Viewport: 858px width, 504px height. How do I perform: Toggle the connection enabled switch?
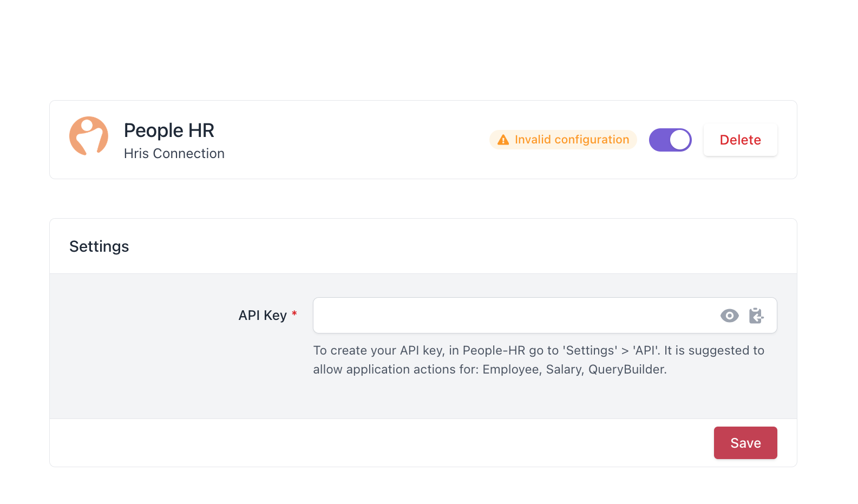click(x=670, y=140)
